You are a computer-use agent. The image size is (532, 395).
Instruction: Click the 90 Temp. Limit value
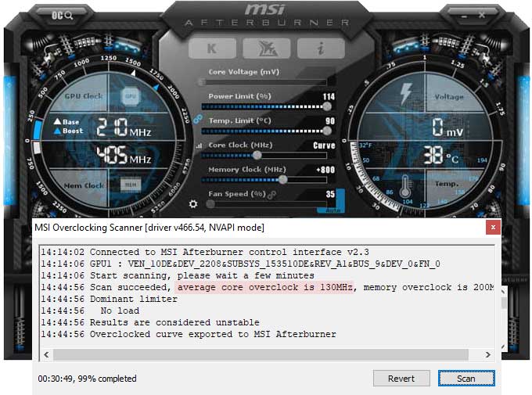tap(330, 121)
